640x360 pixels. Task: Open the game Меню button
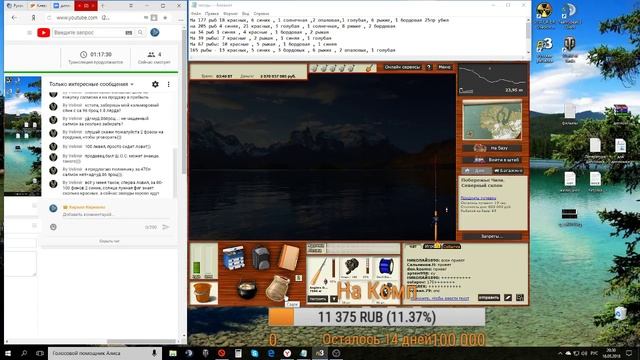coord(444,67)
